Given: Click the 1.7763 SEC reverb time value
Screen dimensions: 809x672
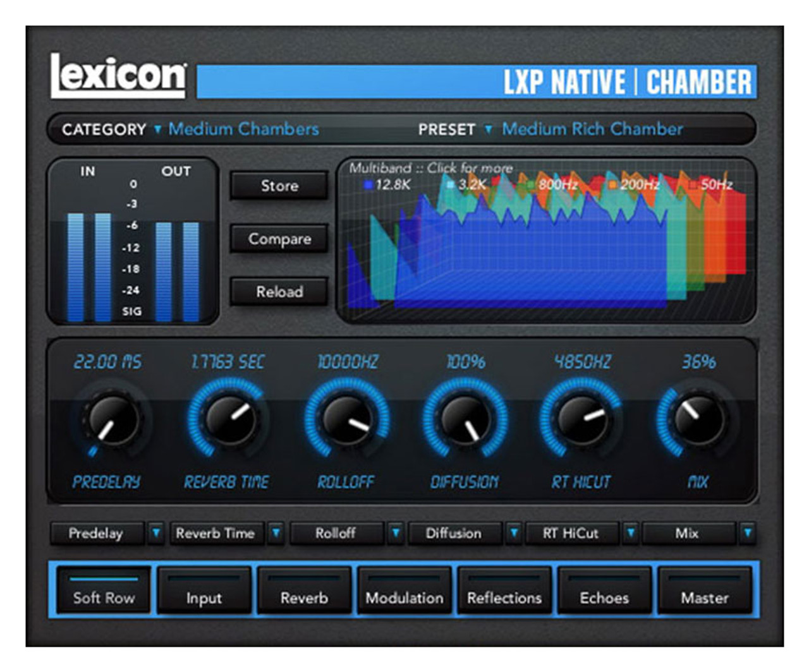Looking at the screenshot, I should (228, 362).
